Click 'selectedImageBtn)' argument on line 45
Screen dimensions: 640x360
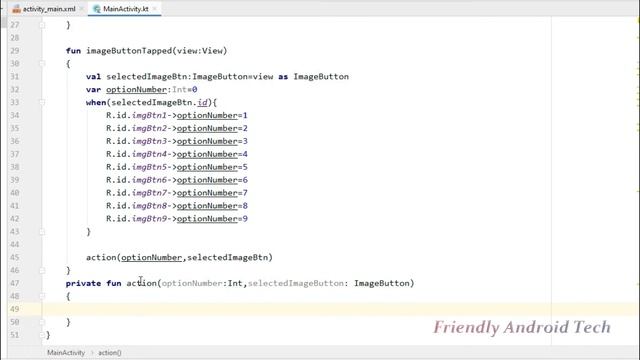(x=230, y=258)
